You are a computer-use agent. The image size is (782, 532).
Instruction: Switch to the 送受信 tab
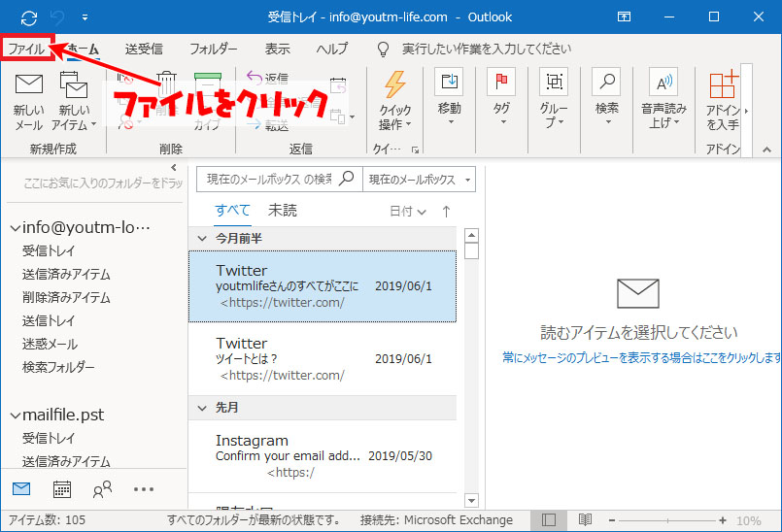point(144,49)
